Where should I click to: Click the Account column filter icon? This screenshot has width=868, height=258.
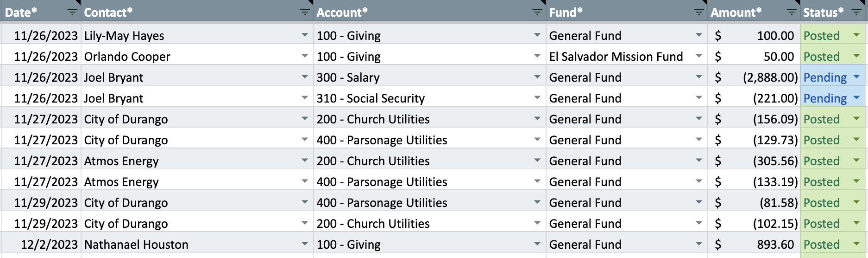pyautogui.click(x=537, y=13)
